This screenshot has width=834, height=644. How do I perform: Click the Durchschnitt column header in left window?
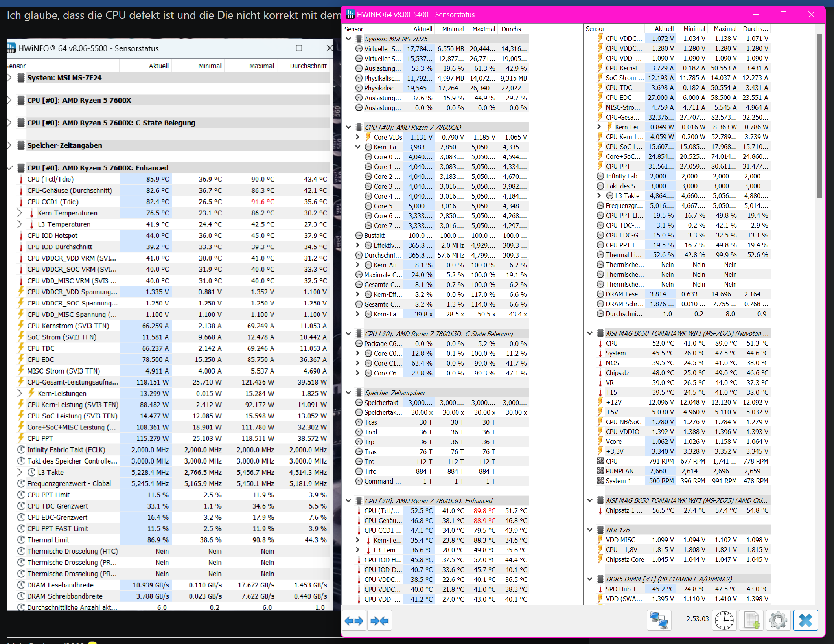(x=308, y=66)
